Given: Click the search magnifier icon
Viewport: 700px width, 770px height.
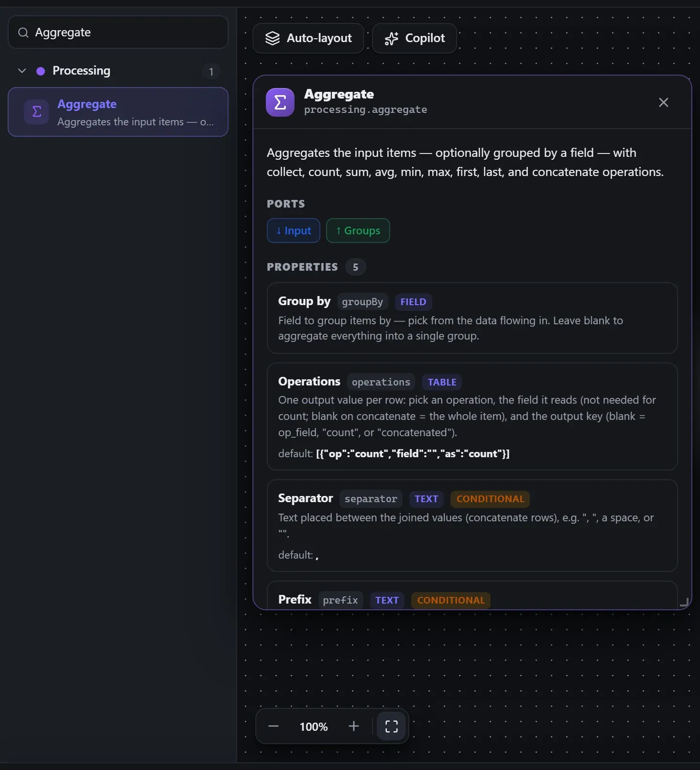Looking at the screenshot, I should coord(23,33).
